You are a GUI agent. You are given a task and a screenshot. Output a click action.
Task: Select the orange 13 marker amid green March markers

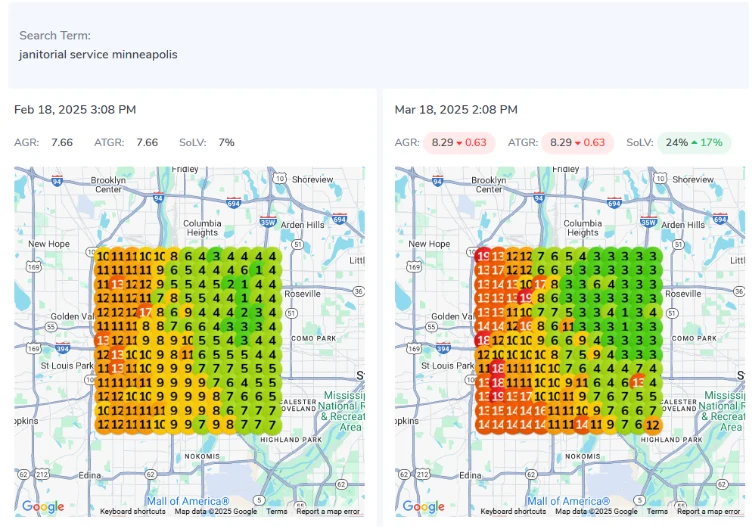[638, 383]
